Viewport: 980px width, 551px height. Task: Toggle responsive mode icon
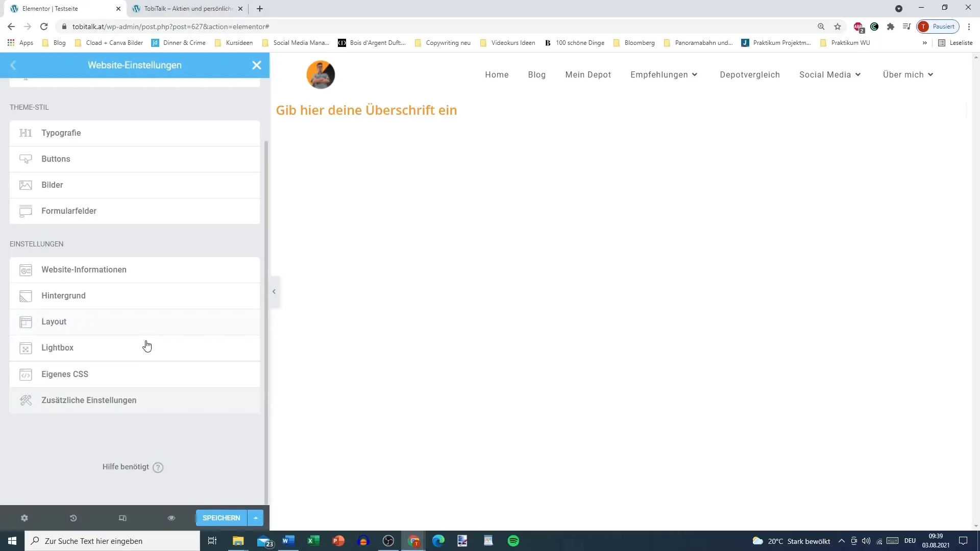coord(122,518)
